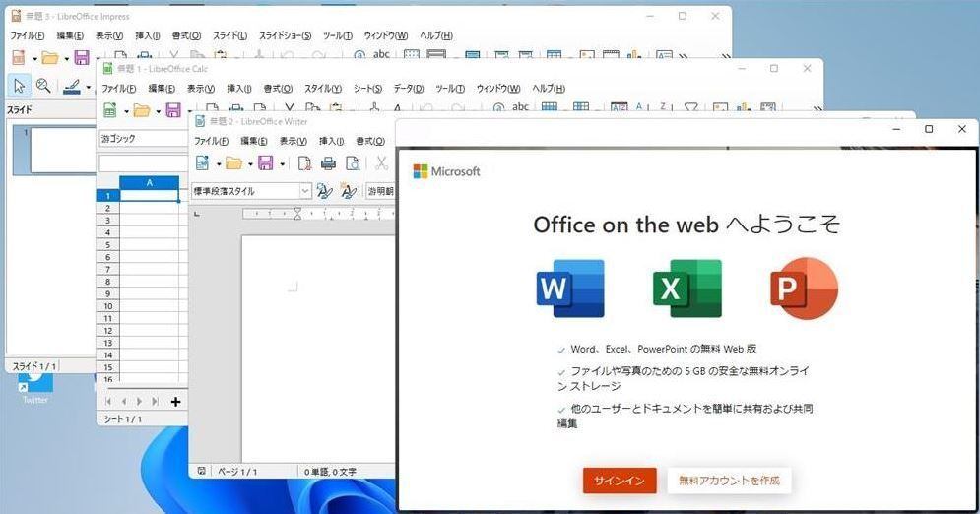Click Twitter shortcut on desktop

point(35,389)
